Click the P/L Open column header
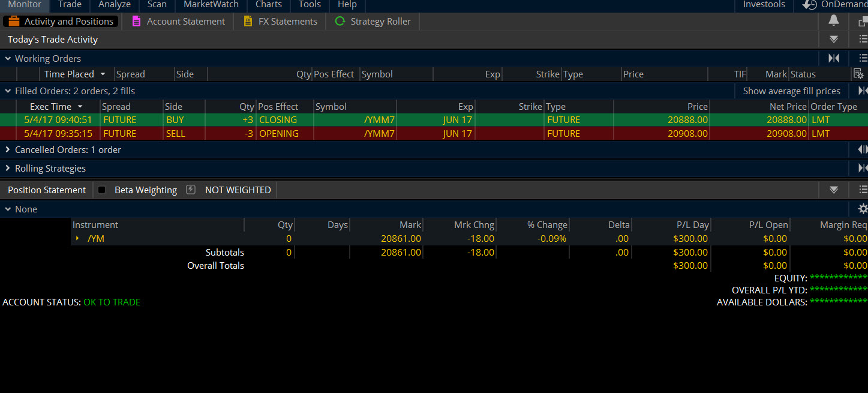The width and height of the screenshot is (868, 393). point(768,224)
